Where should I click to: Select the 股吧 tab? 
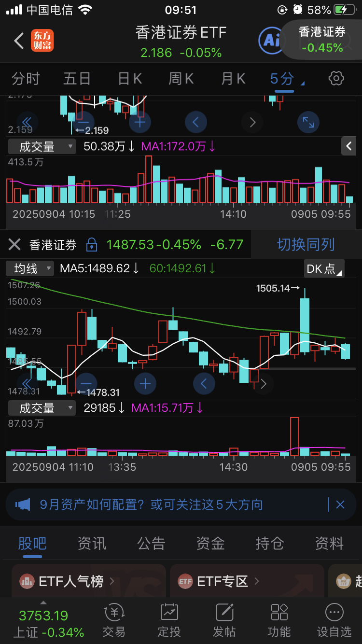[x=32, y=544]
